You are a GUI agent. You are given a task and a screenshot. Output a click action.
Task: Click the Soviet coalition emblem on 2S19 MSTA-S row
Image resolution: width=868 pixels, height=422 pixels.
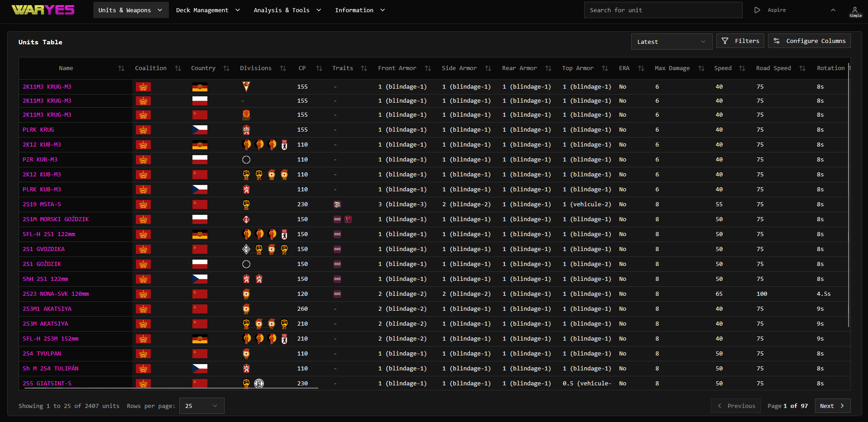(143, 204)
